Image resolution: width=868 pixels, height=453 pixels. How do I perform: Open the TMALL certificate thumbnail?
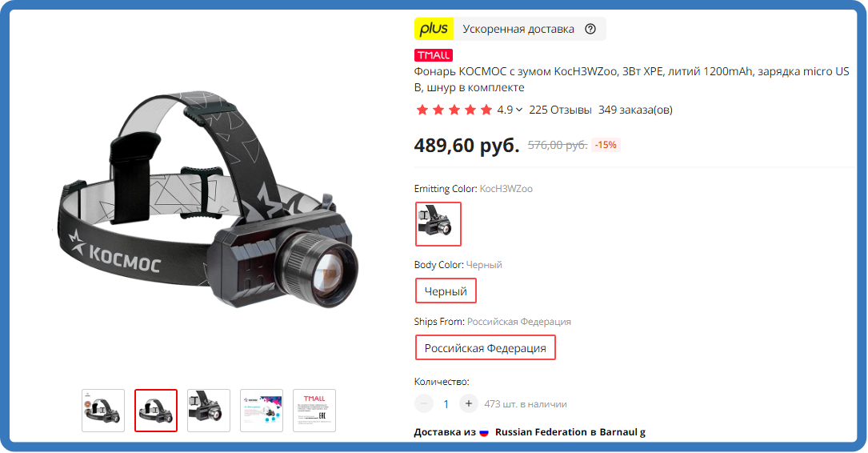314,411
